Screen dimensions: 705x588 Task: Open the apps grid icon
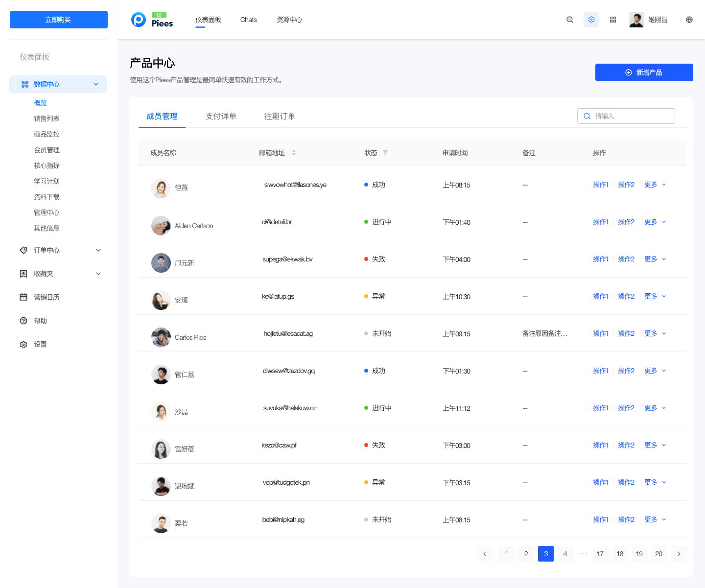pos(613,20)
